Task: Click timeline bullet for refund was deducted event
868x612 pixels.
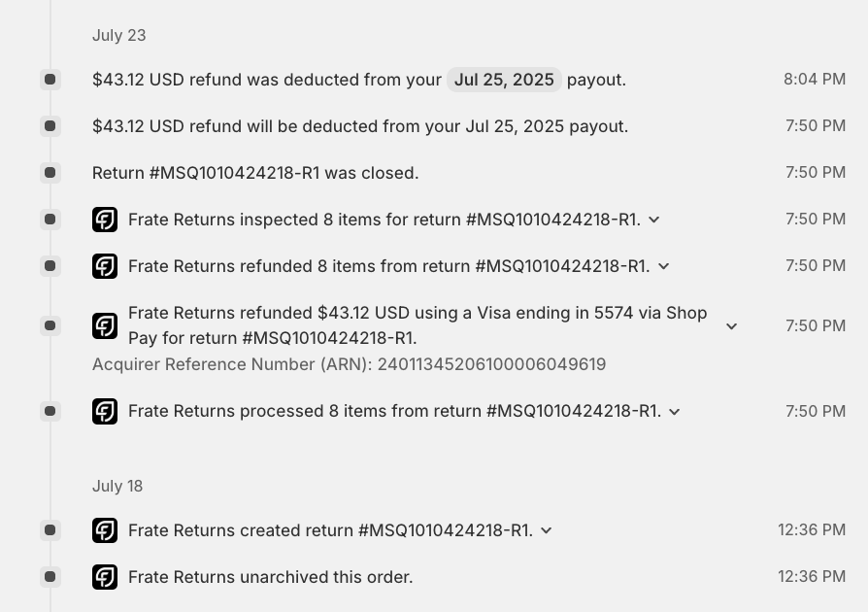Action: click(x=50, y=80)
